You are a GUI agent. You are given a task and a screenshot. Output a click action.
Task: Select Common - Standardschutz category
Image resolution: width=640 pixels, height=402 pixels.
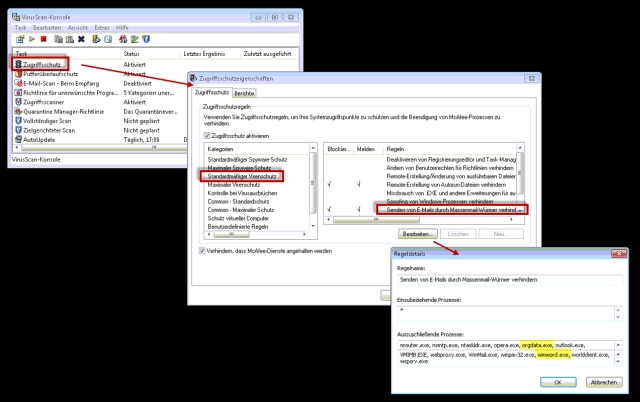click(x=238, y=202)
